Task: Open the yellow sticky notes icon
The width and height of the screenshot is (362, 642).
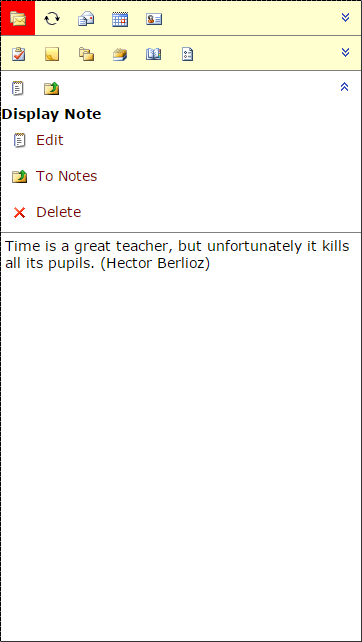Action: click(x=52, y=54)
